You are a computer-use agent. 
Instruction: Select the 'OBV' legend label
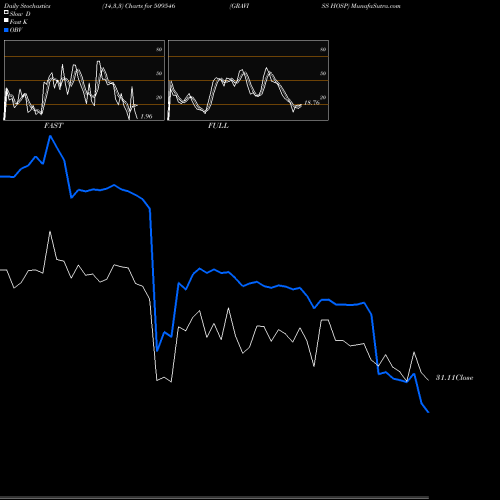[16, 30]
